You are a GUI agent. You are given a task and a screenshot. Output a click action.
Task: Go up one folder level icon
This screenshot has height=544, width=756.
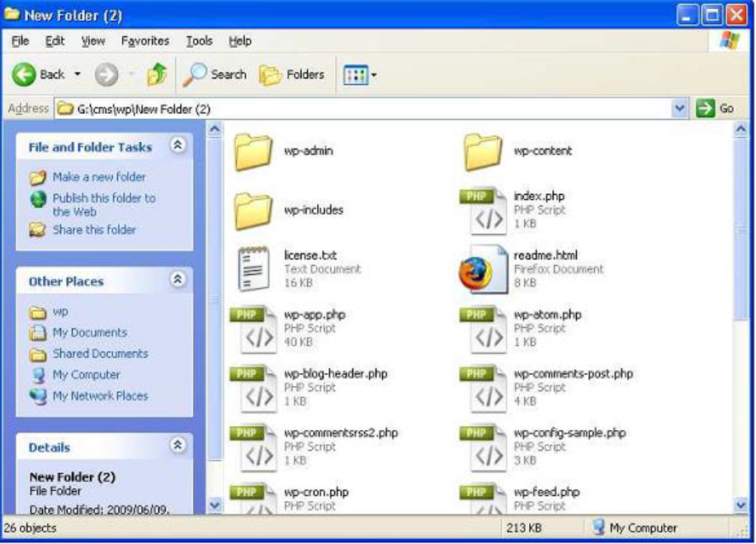tap(157, 74)
